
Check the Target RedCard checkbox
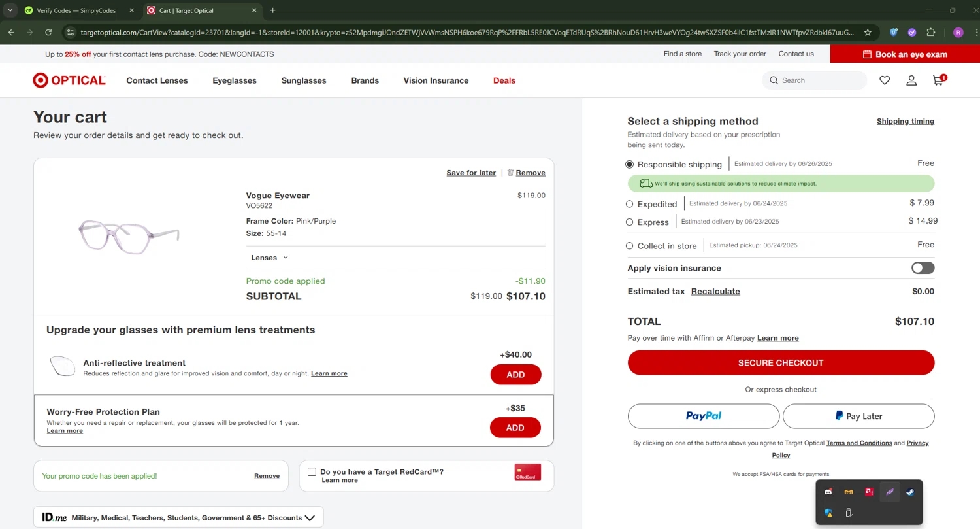pos(312,471)
